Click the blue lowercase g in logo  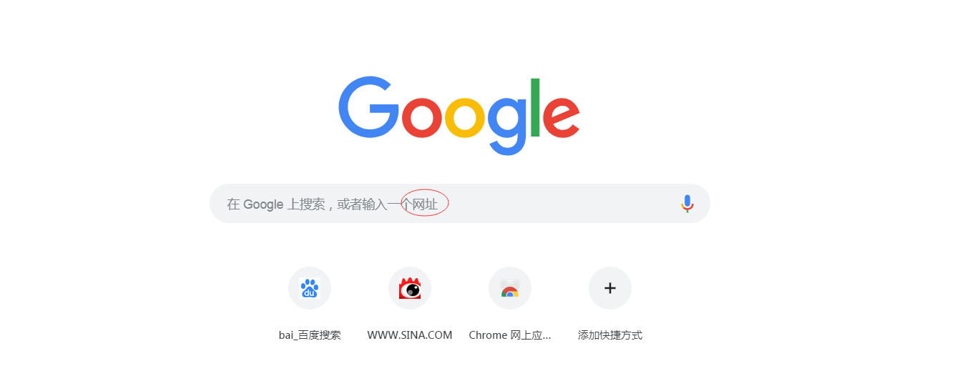(x=509, y=126)
